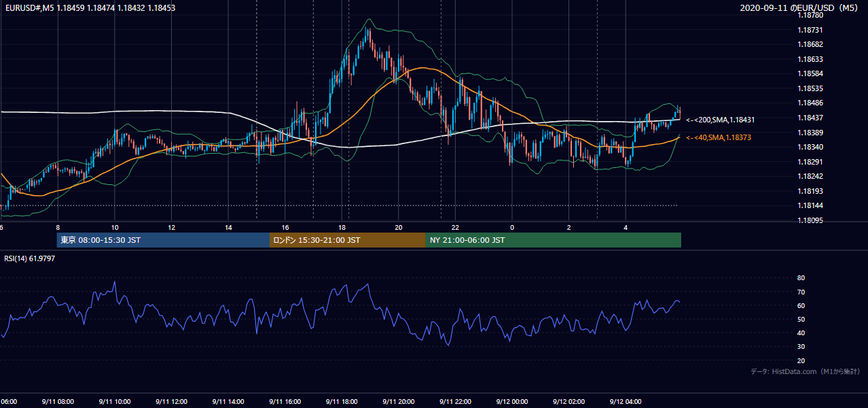Click price axis value 1.18340
Screen dimensions: 868x408
tap(810, 147)
